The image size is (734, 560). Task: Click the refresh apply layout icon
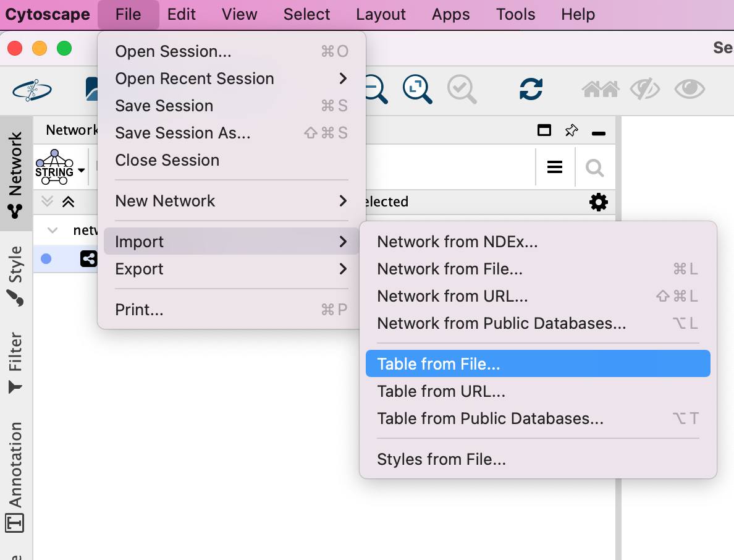point(531,89)
